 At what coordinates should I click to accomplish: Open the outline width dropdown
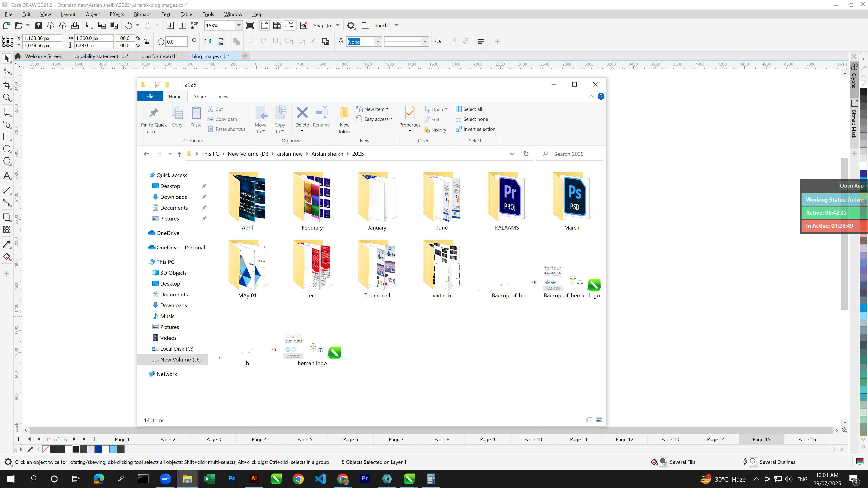click(x=378, y=42)
